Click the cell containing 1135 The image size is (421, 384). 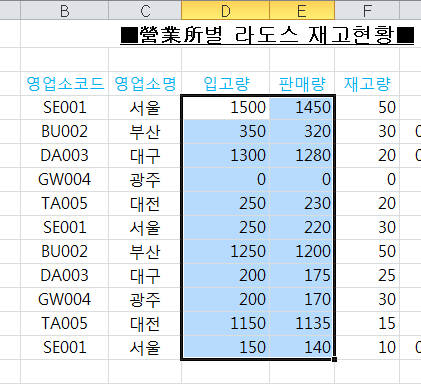tap(302, 324)
